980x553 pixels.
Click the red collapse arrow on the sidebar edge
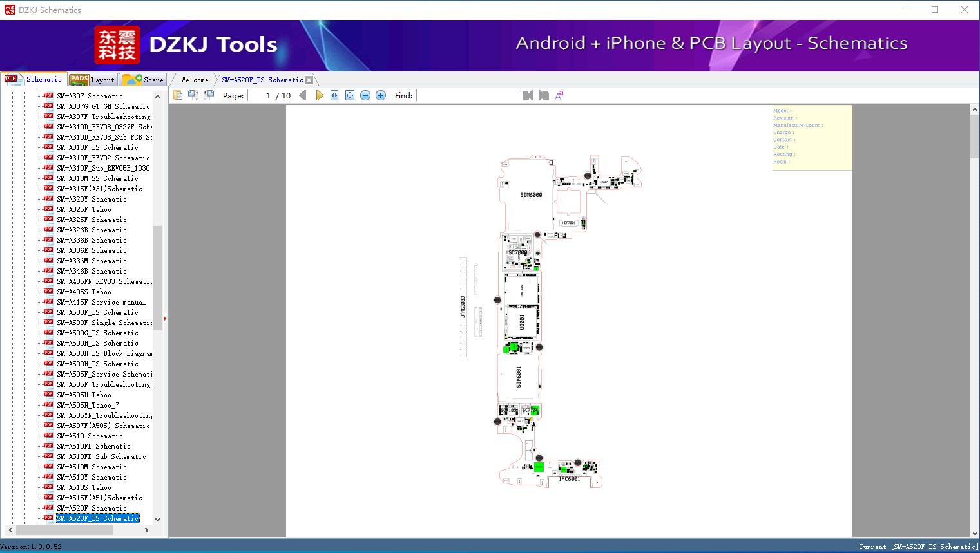(x=165, y=319)
